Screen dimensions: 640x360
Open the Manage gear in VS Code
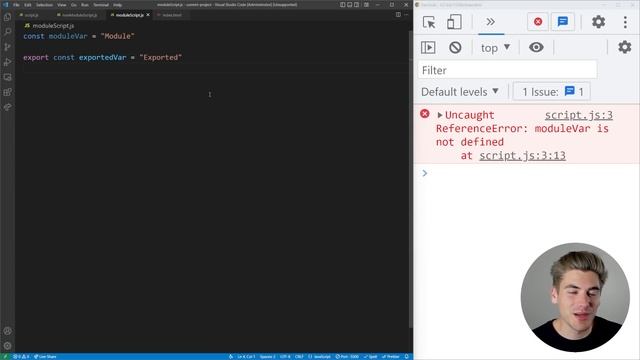[x=7, y=346]
